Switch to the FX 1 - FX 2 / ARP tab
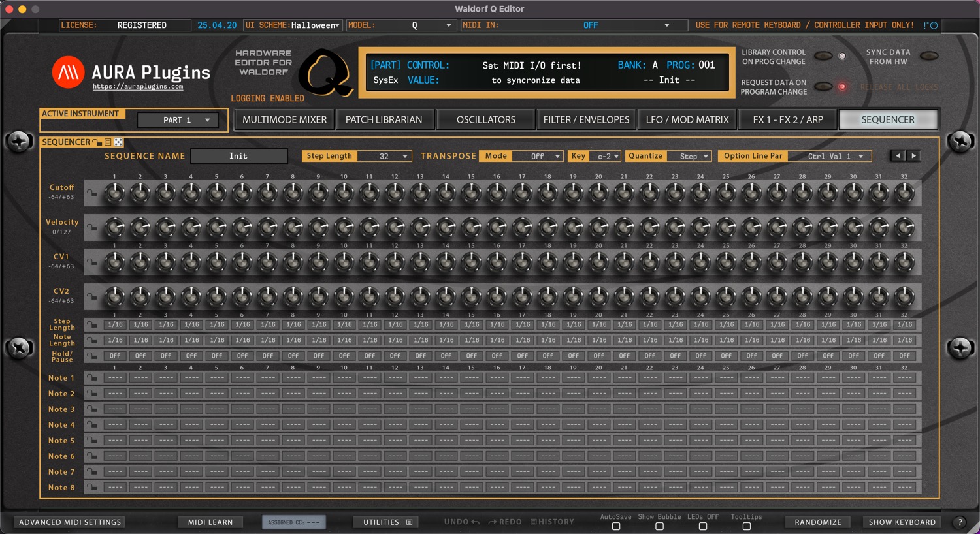The height and width of the screenshot is (534, 980). [788, 120]
